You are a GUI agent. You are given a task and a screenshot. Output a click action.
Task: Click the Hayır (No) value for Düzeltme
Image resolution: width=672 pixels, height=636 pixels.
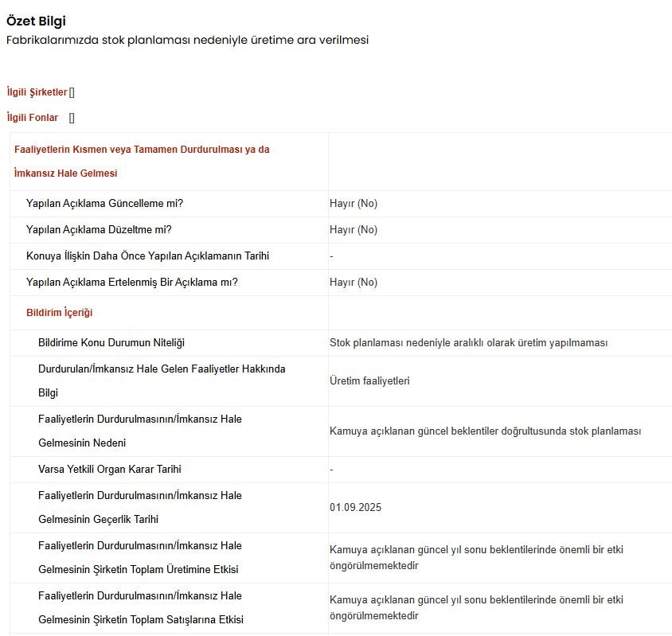point(354,230)
